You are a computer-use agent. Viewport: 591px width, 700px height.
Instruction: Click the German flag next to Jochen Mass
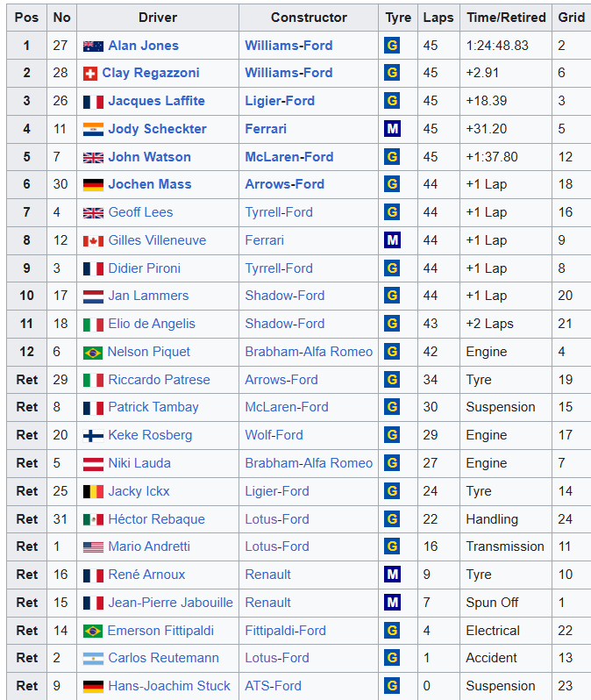coord(93,185)
